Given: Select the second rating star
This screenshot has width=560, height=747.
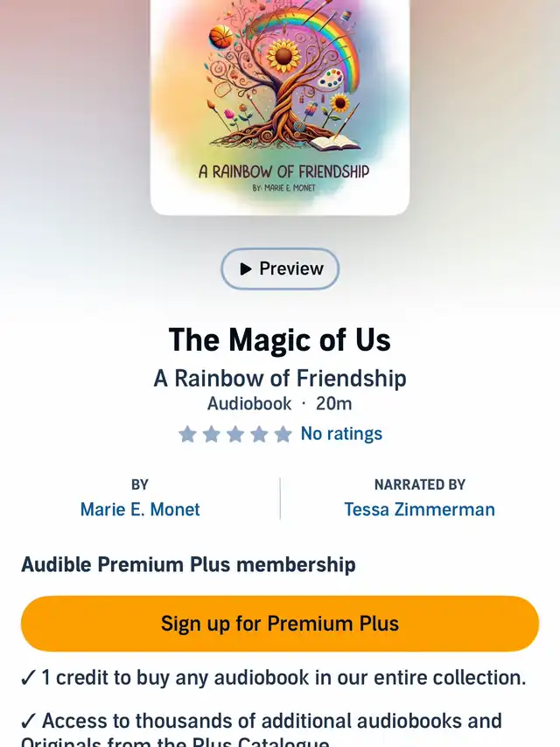Looking at the screenshot, I should point(211,434).
